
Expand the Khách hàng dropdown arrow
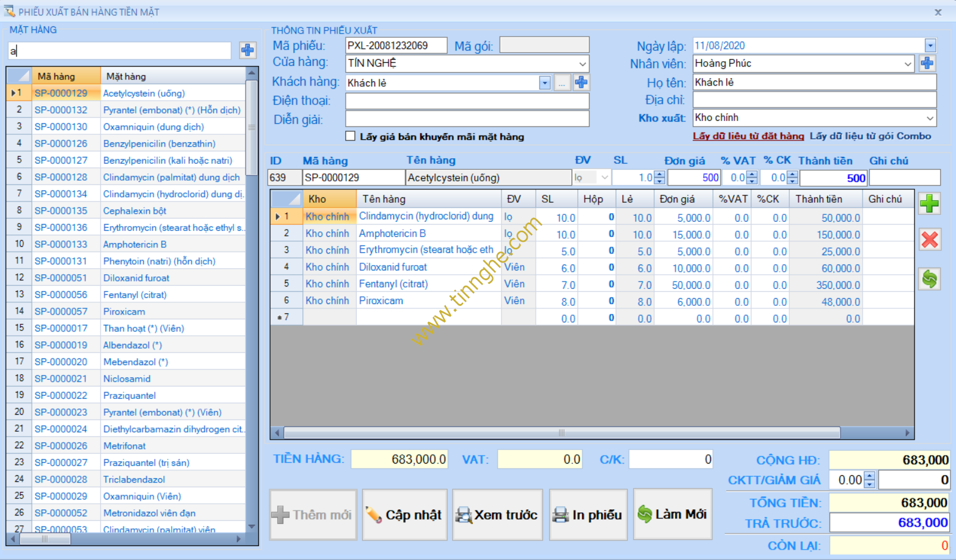pyautogui.click(x=545, y=83)
